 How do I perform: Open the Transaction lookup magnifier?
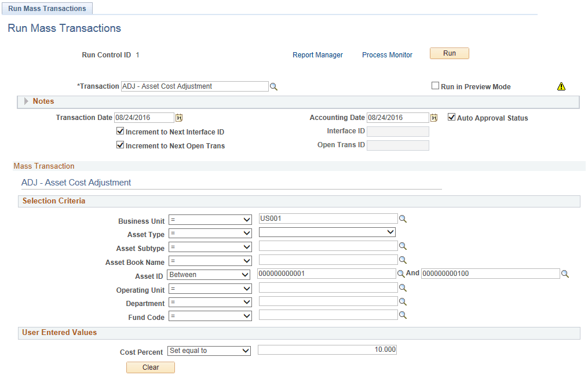(273, 86)
